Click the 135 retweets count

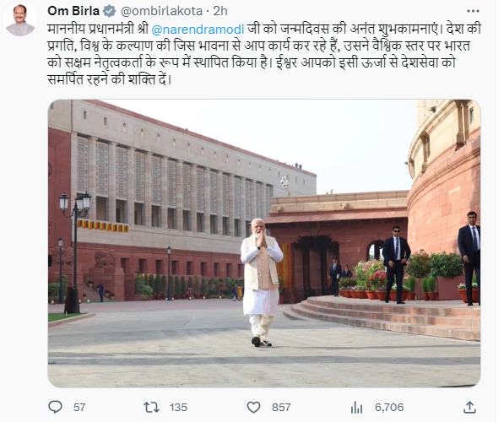(x=178, y=407)
